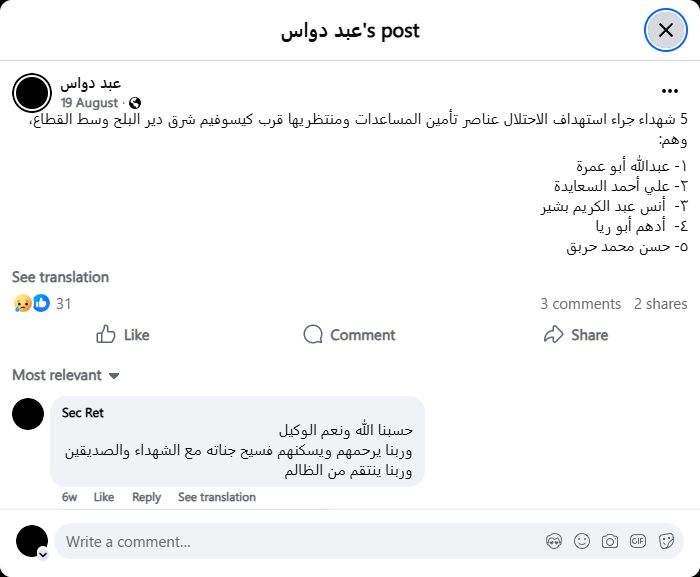Image resolution: width=700 pixels, height=577 pixels.
Task: Reply to the Sec Ret comment
Action: (x=146, y=497)
